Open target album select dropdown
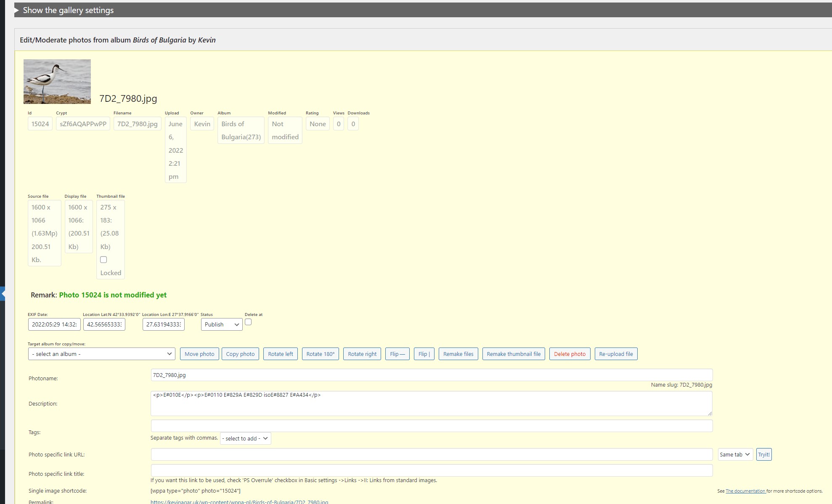Viewport: 832px width, 504px height. [x=102, y=354]
